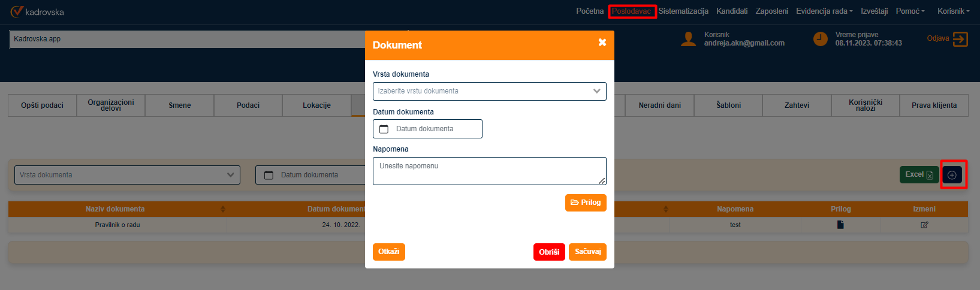Open the Evidencija rada menu
980x290 pixels.
click(824, 11)
